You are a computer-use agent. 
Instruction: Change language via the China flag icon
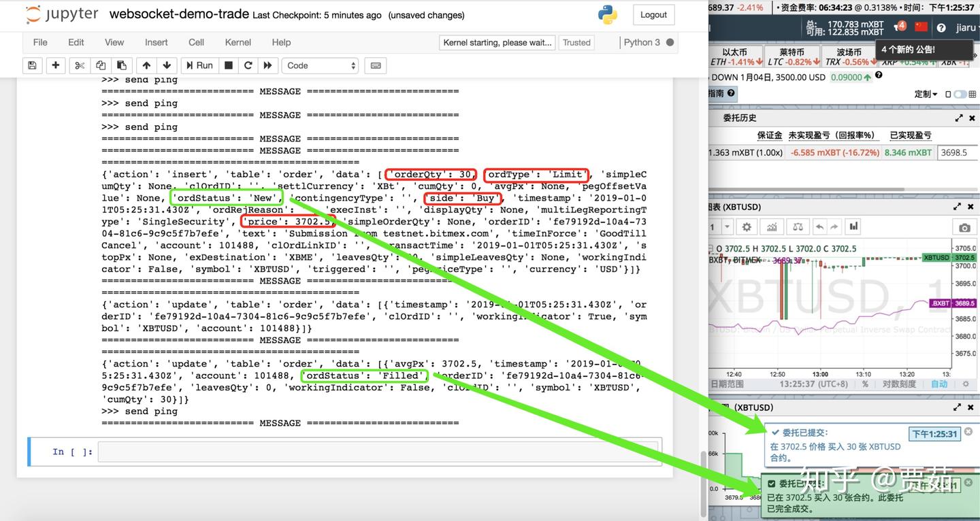click(921, 27)
